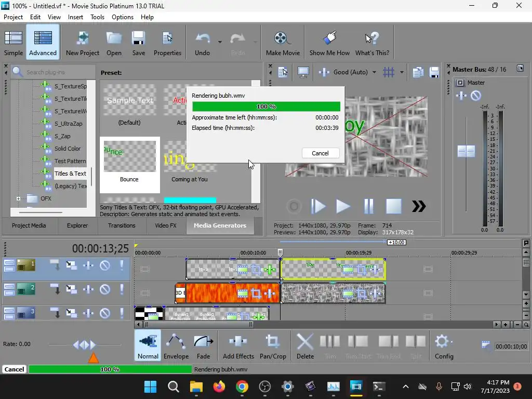Open the preview overlays grid icon
Viewport: 532px width, 399px height.
pos(389,72)
